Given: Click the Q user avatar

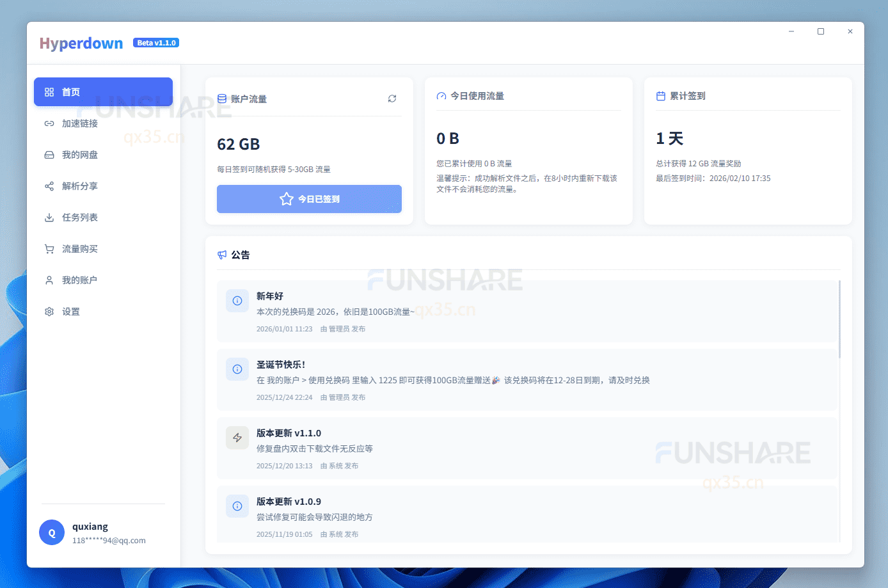Looking at the screenshot, I should click(52, 532).
